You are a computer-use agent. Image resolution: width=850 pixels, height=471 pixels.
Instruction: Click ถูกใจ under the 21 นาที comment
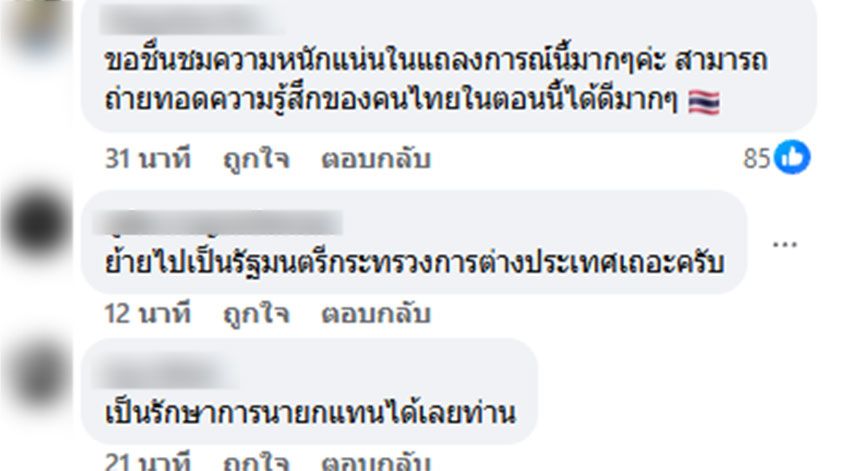pos(256,461)
